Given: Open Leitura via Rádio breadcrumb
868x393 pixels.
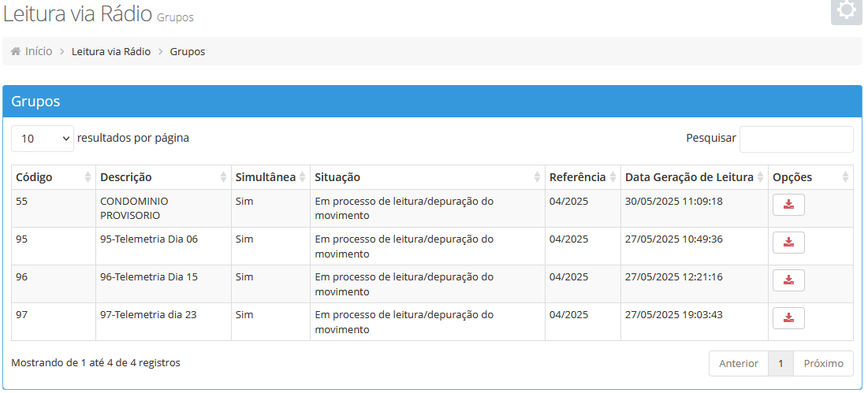Looking at the screenshot, I should coord(111,51).
